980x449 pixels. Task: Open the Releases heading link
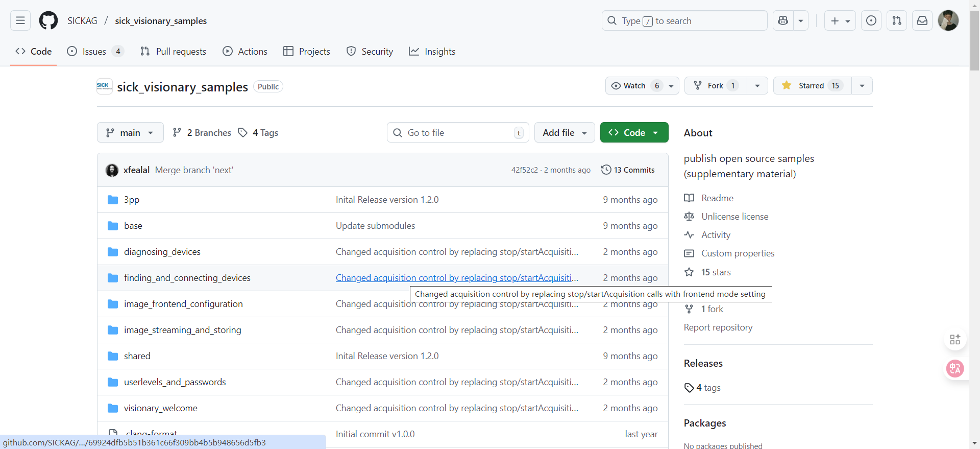(x=703, y=363)
